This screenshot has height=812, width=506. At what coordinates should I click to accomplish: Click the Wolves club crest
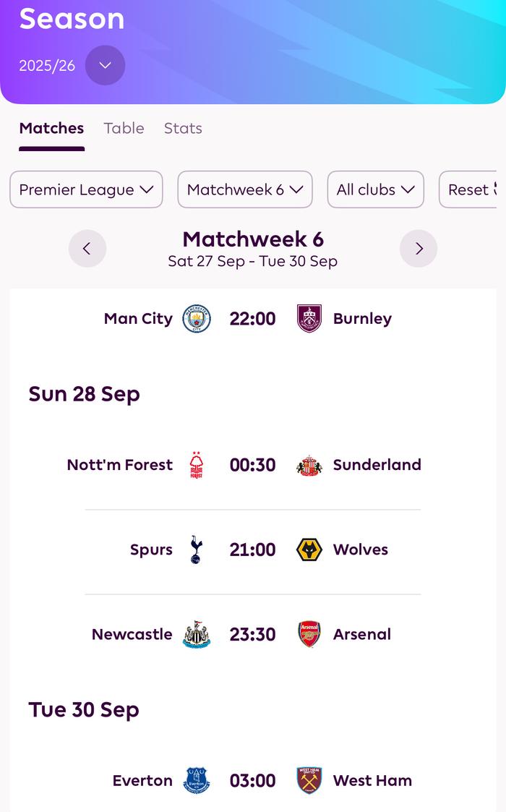pyautogui.click(x=309, y=550)
